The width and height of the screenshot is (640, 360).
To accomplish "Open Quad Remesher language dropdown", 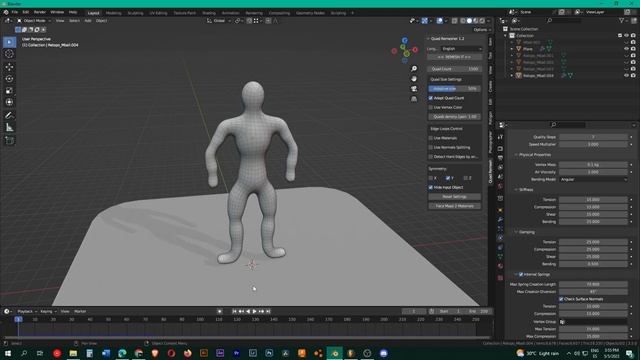I will tap(461, 49).
